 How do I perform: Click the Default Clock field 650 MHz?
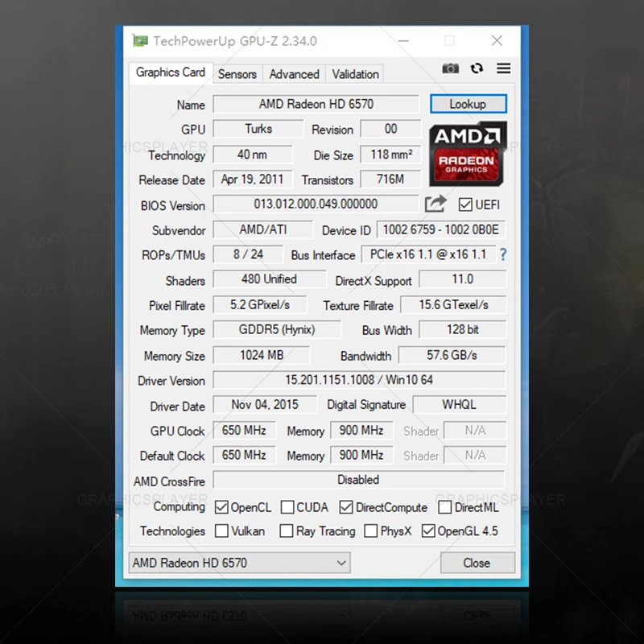coord(245,455)
